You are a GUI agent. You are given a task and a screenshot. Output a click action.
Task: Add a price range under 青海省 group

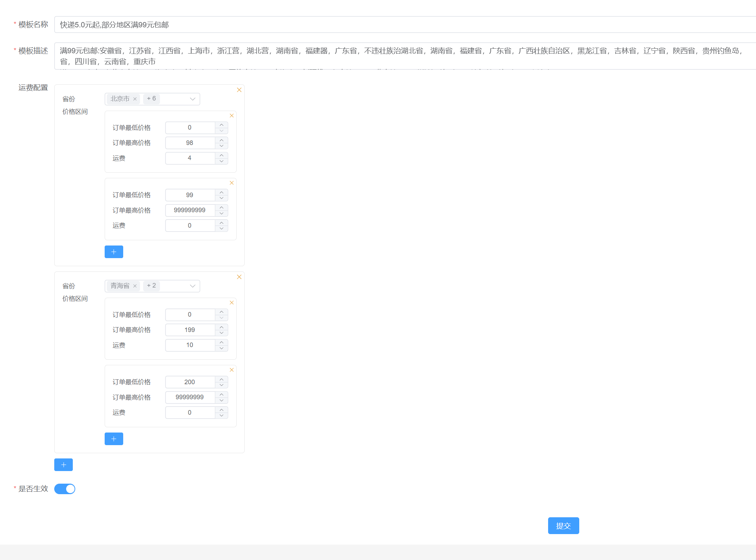[x=114, y=439]
